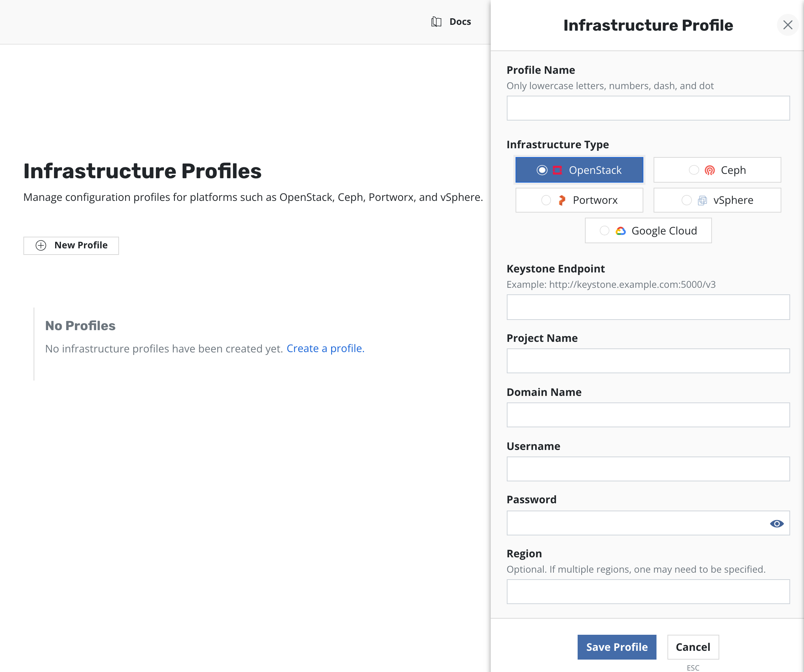
Task: Click the Username text box
Action: (x=648, y=469)
